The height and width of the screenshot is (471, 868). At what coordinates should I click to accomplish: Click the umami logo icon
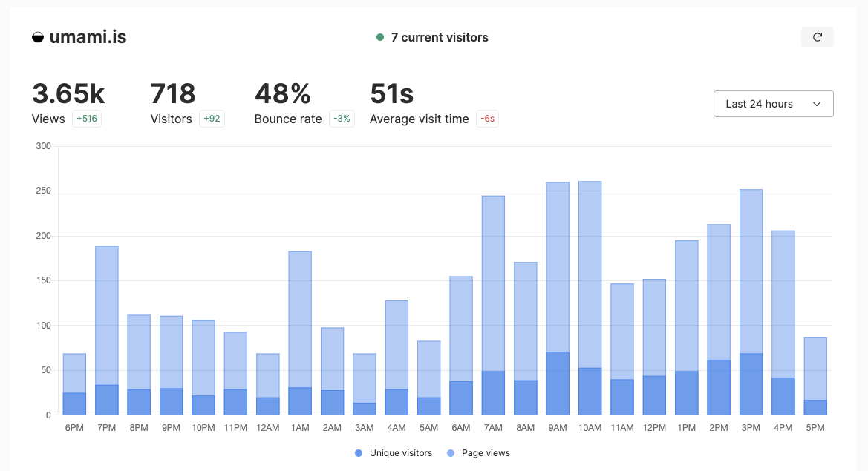[36, 36]
